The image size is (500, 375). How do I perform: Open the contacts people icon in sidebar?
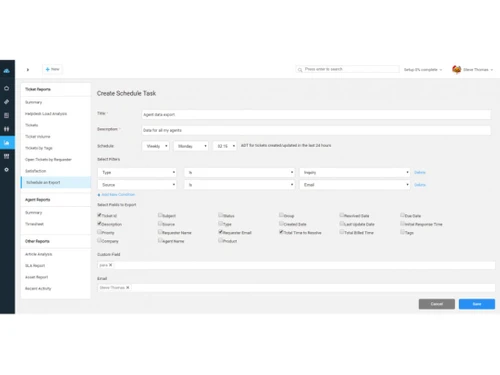coord(6,129)
